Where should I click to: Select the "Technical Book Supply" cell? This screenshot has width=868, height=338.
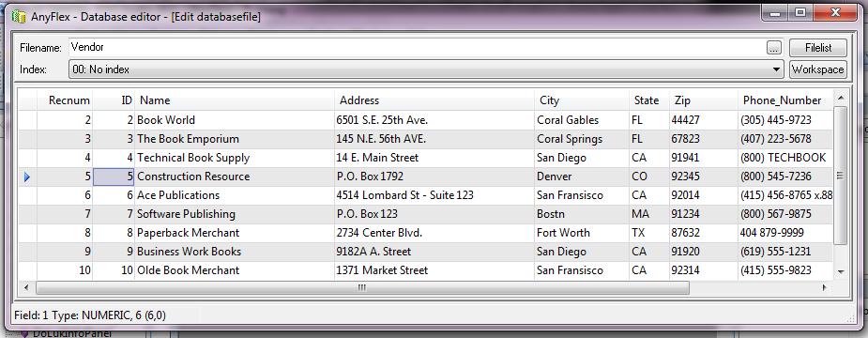pos(235,158)
